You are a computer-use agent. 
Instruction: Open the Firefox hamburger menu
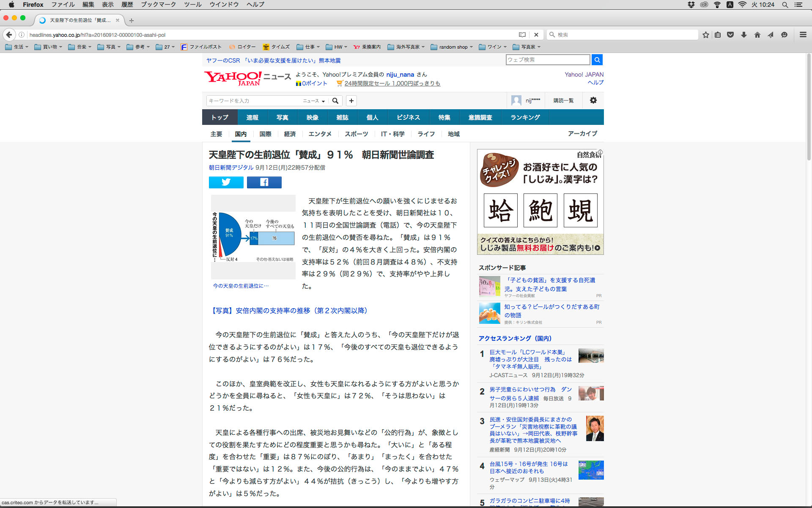pos(803,35)
